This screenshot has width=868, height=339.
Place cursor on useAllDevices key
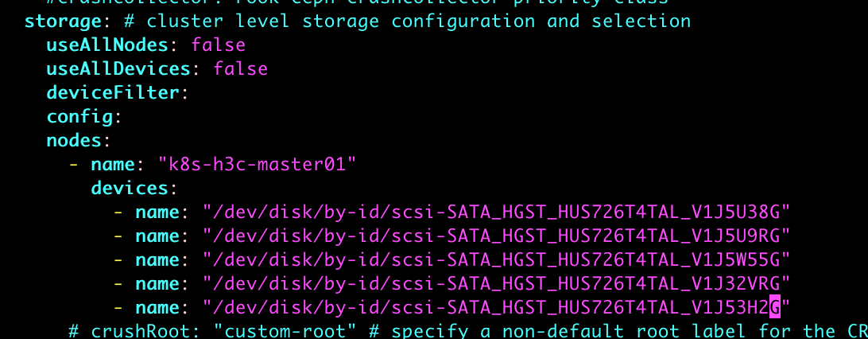click(x=118, y=68)
